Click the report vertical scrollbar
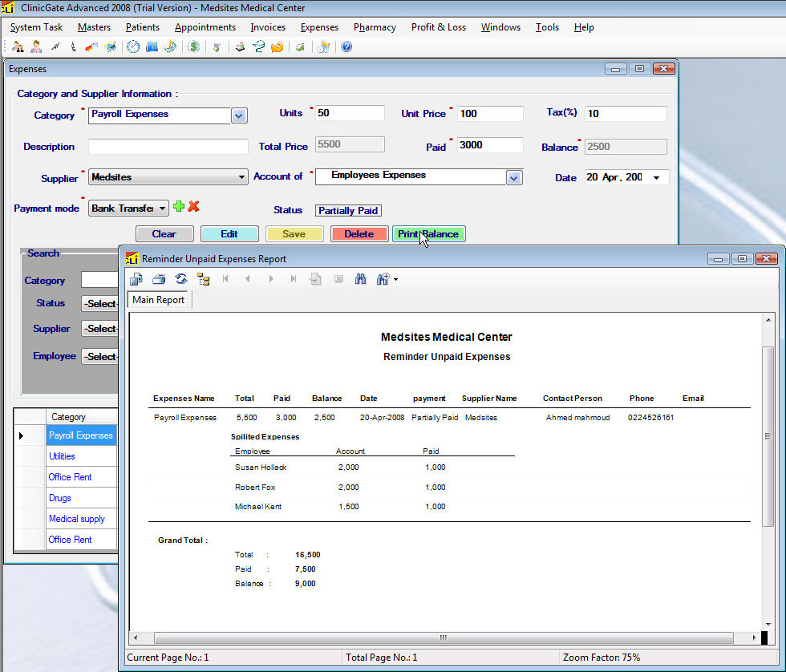 click(768, 436)
